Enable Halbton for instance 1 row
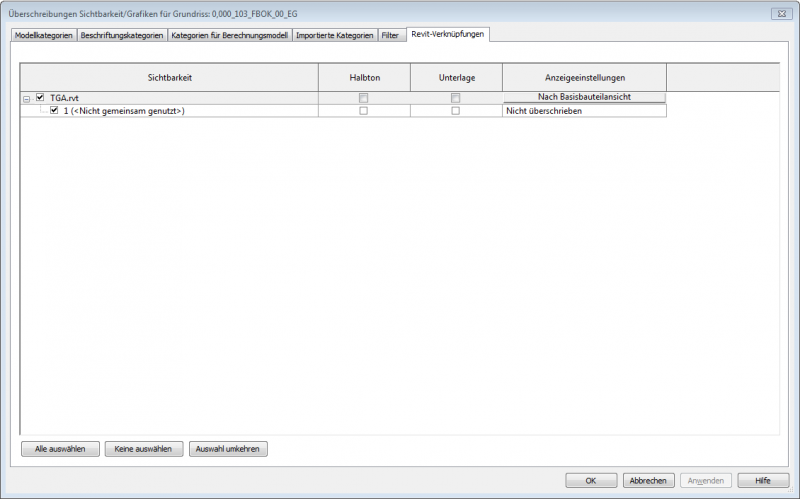 pos(364,111)
